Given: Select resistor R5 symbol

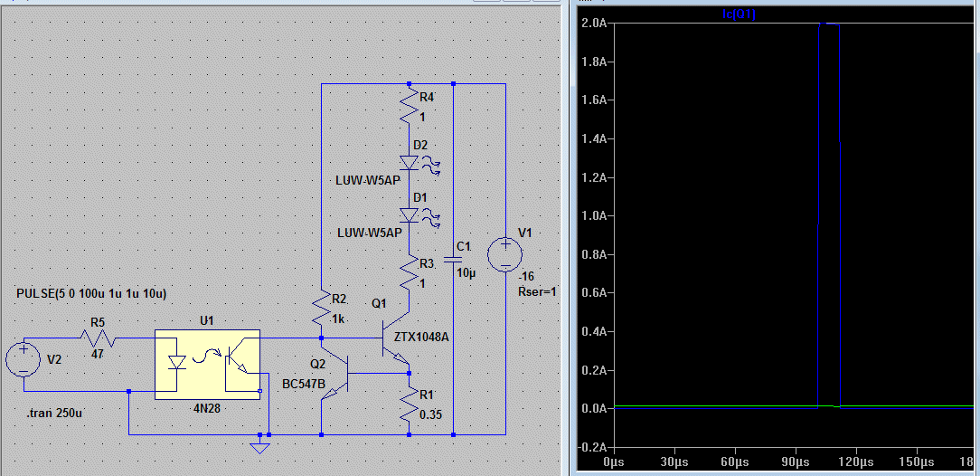Looking at the screenshot, I should [x=98, y=338].
